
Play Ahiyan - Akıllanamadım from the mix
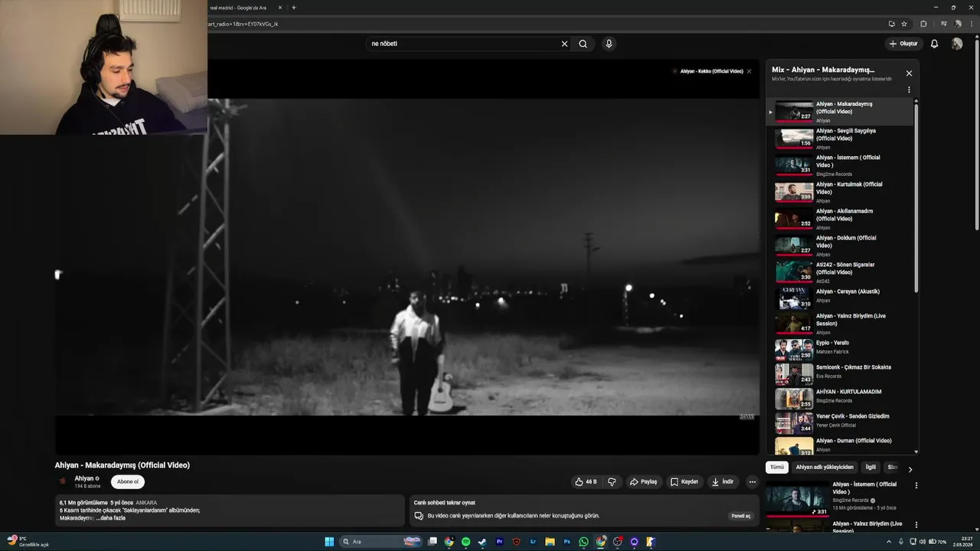coord(840,219)
